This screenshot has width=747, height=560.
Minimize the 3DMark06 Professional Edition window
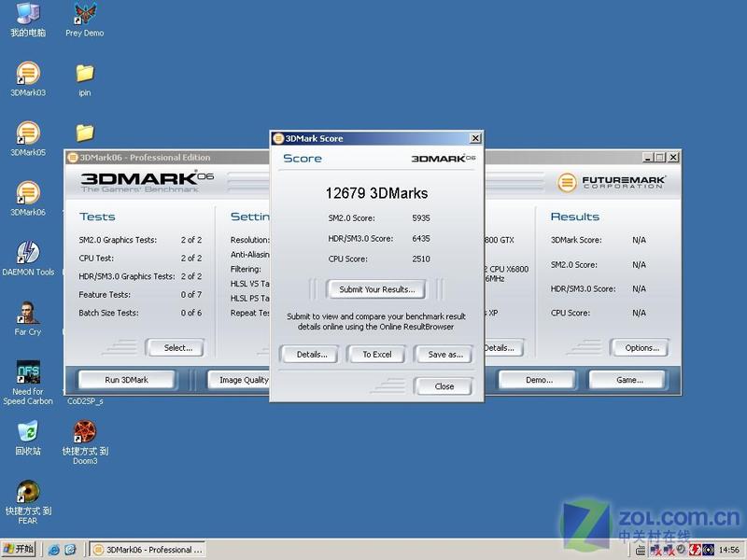click(x=647, y=157)
